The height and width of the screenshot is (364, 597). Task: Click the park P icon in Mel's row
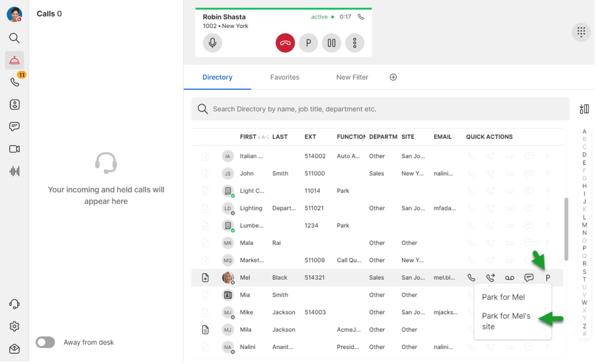pyautogui.click(x=548, y=278)
